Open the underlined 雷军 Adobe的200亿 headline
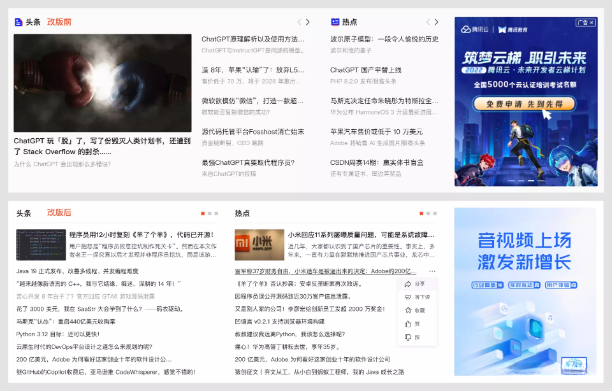The height and width of the screenshot is (391, 612). click(x=326, y=271)
